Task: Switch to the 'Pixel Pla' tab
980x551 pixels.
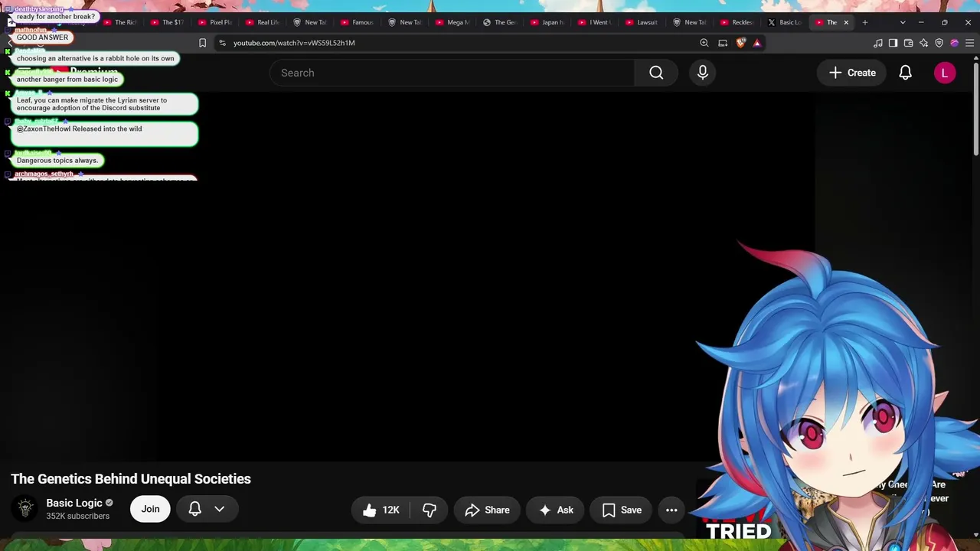Action: pyautogui.click(x=214, y=22)
